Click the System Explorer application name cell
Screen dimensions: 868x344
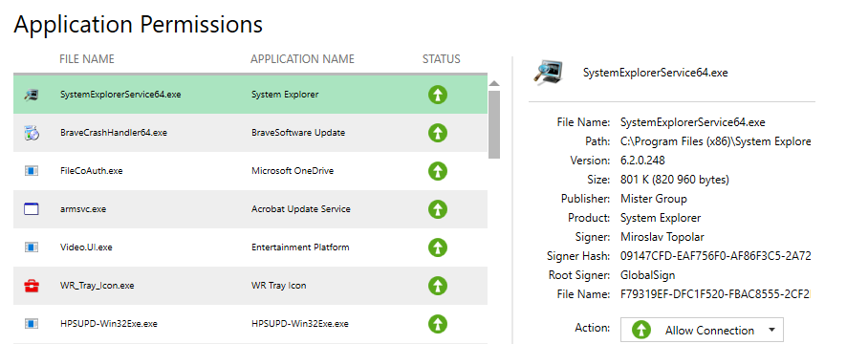285,95
